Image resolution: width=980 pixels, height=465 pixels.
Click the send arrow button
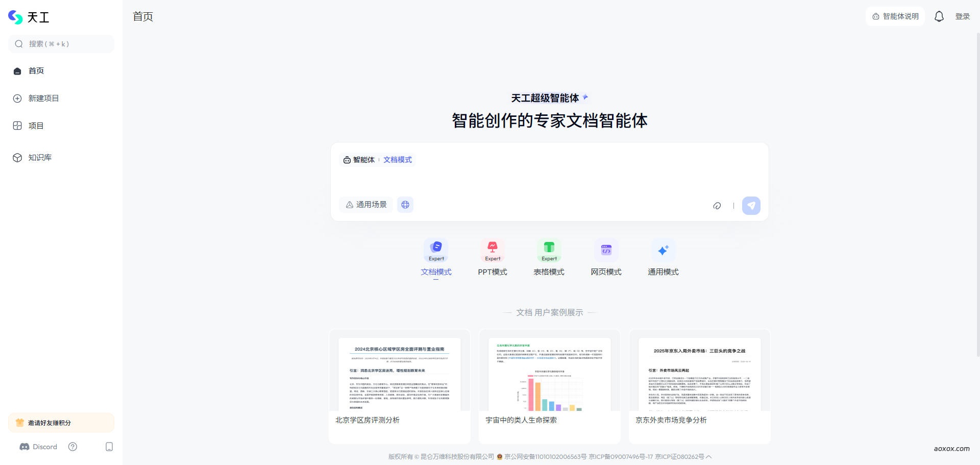(x=751, y=206)
